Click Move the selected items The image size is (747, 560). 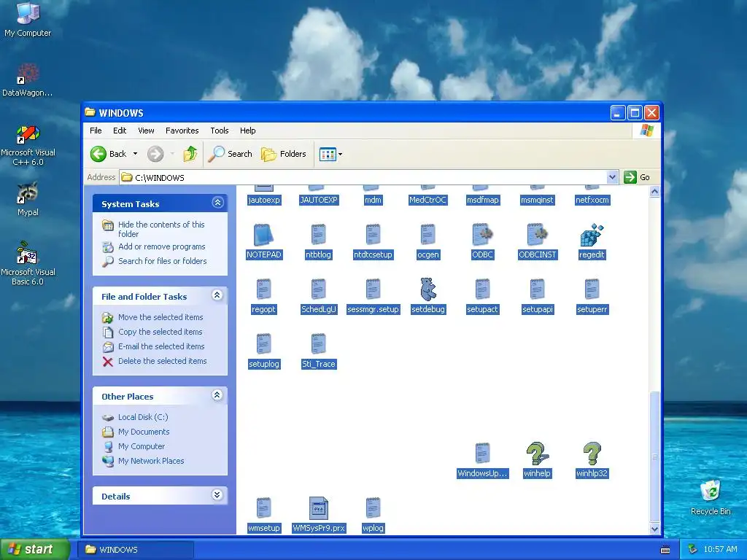click(x=160, y=317)
